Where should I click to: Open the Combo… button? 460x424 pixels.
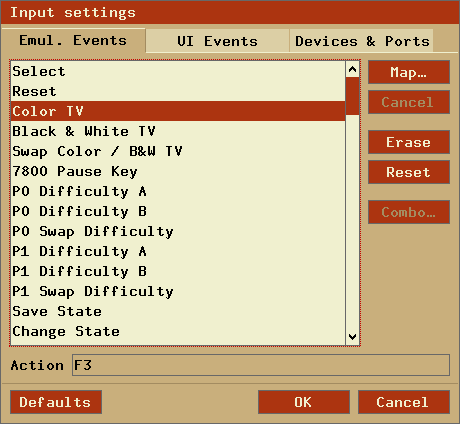pos(409,212)
